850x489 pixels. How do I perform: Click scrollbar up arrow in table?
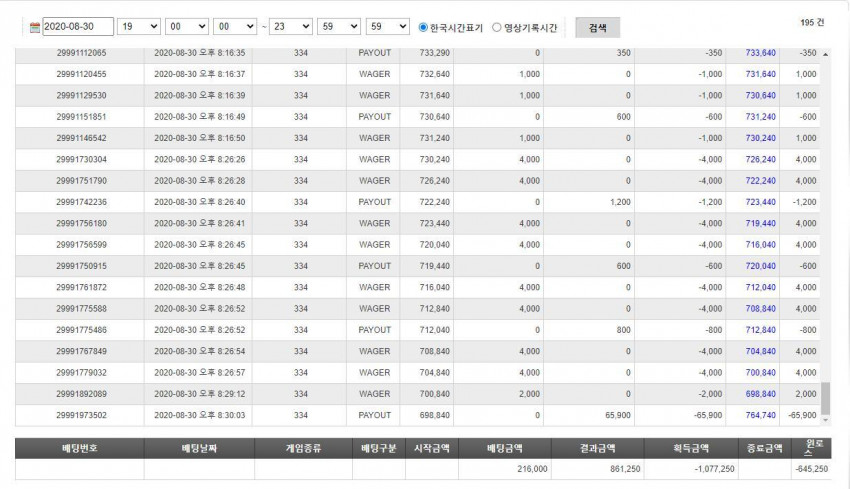point(825,54)
